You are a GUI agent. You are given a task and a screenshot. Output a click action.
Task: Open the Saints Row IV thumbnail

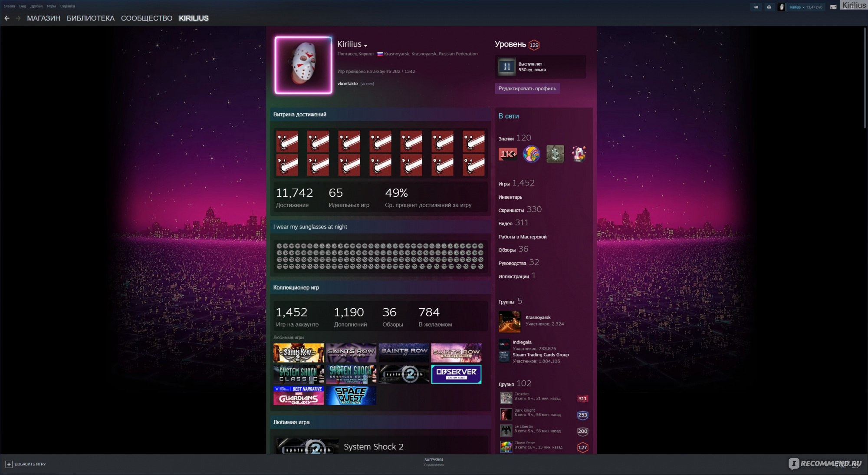point(404,353)
